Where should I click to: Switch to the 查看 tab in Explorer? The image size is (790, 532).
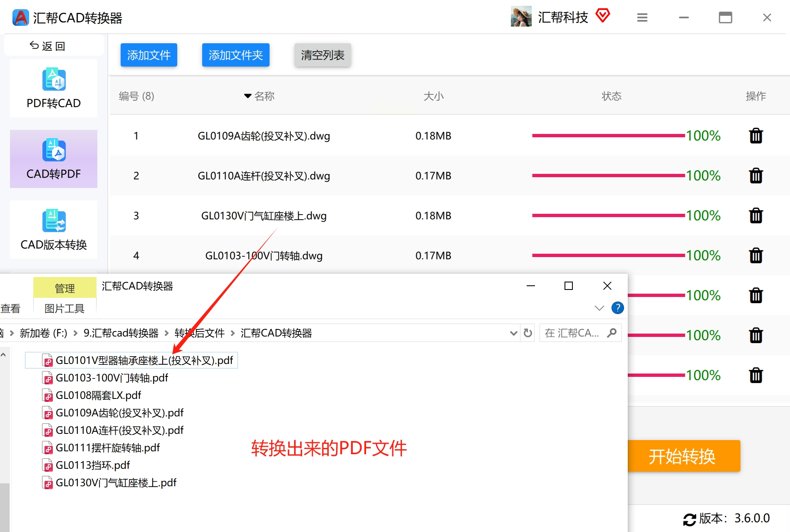(x=10, y=308)
